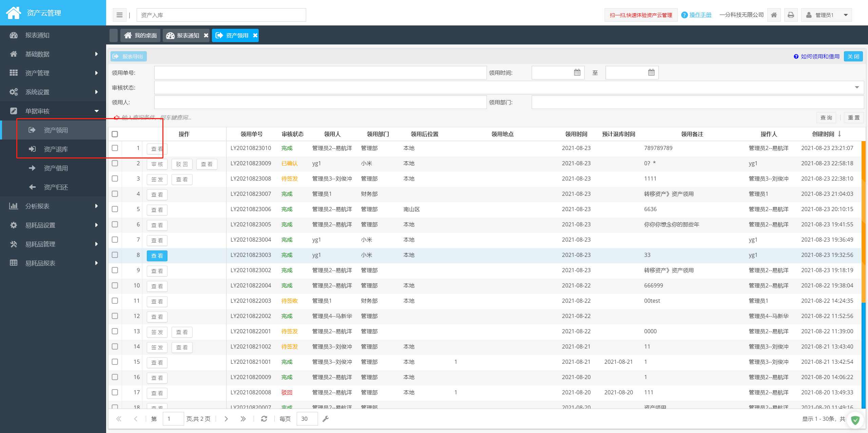868x433 pixels.
Task: Open the home icon button next to the company name
Action: [x=774, y=15]
